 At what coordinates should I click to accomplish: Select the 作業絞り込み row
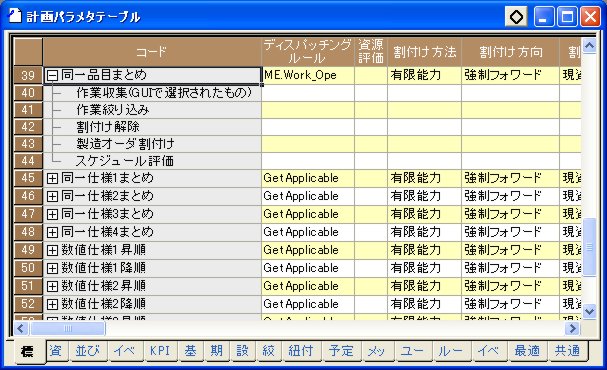pyautogui.click(x=152, y=110)
